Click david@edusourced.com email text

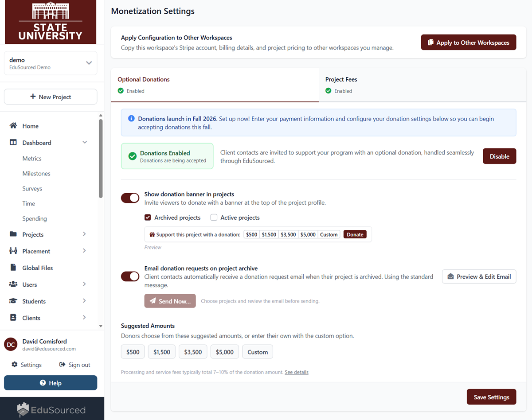(x=49, y=349)
